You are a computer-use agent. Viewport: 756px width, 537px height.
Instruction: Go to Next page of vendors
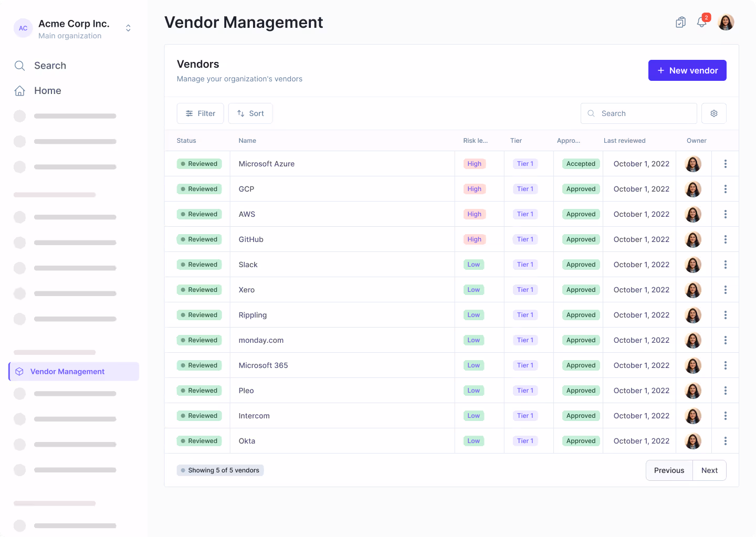709,470
